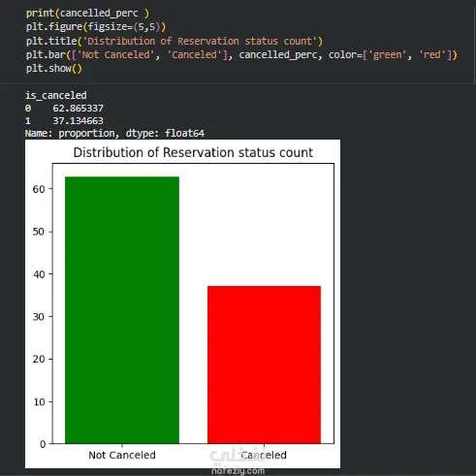Click the print(cancelled_perc ) code line

87,13
